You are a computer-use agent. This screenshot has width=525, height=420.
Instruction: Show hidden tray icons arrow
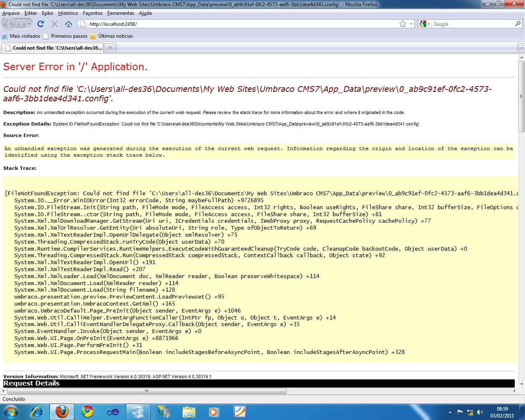(450, 412)
